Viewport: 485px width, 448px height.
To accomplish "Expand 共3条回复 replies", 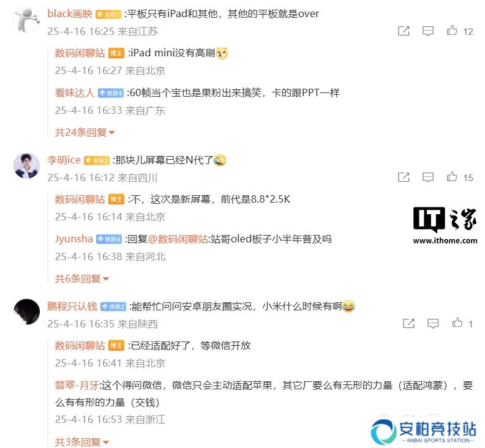I will pos(81,442).
